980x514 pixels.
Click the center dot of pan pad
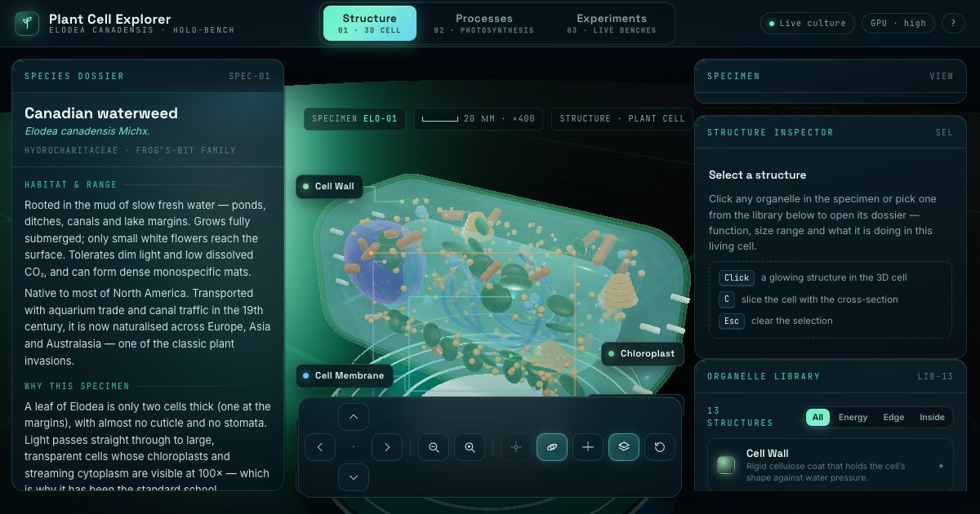coord(354,447)
